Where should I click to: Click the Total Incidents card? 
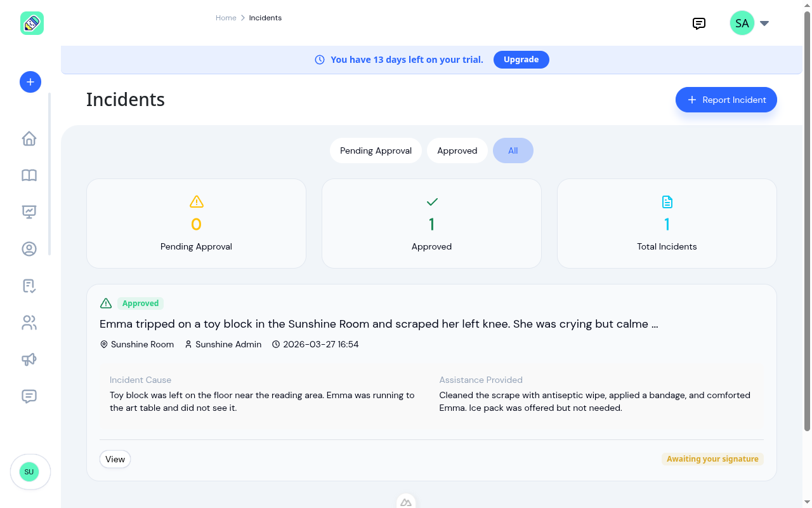[667, 224]
